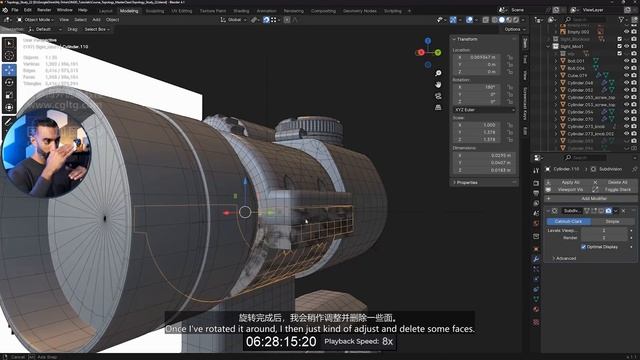Click the blue Z axis gizmo ball

[428, 41]
